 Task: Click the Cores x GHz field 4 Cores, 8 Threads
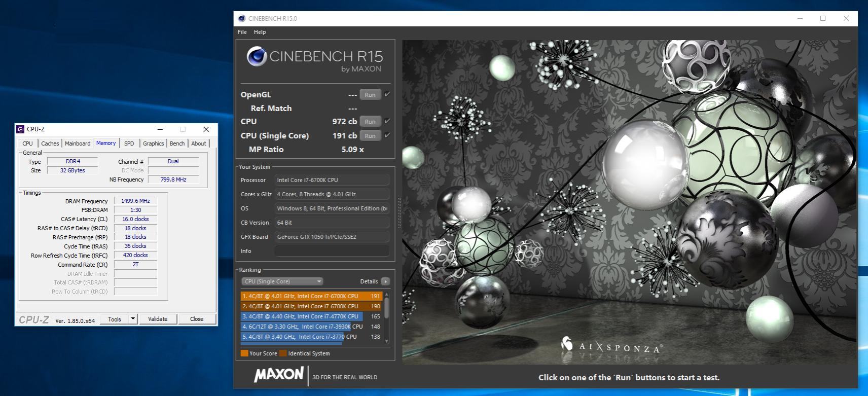(x=332, y=194)
